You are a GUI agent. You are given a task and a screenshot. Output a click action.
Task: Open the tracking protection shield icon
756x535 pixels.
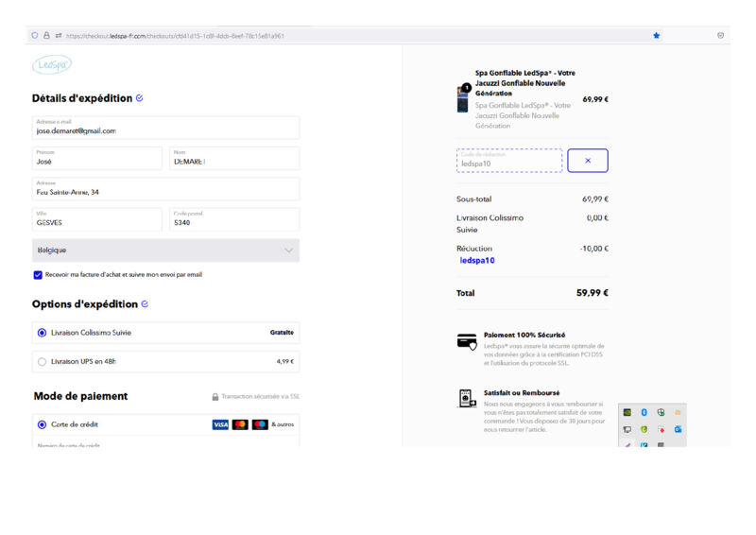coord(35,35)
